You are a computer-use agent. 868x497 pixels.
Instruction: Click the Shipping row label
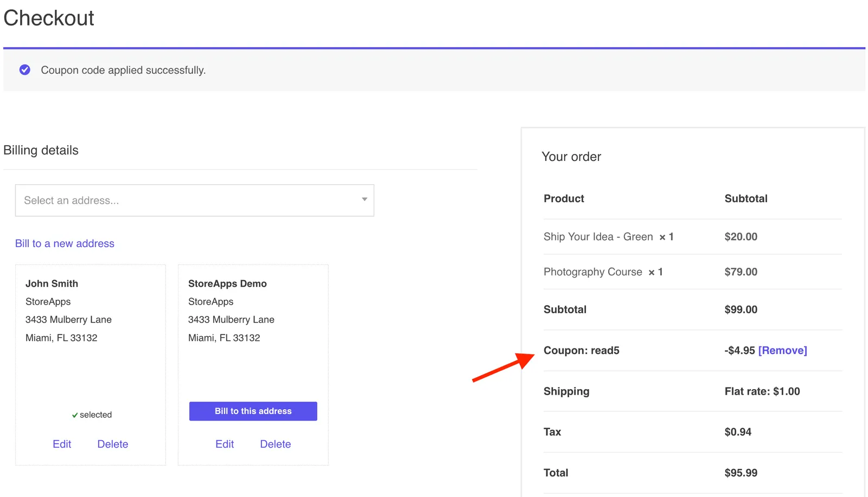click(566, 391)
